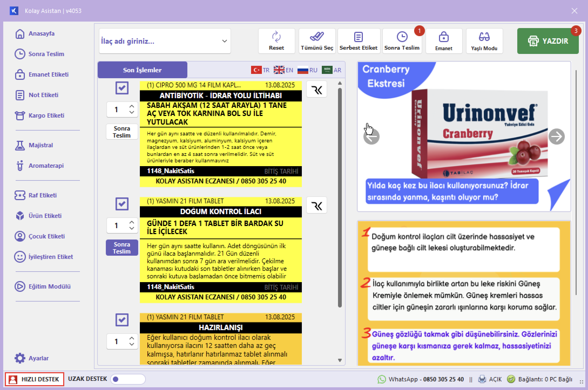The width and height of the screenshot is (588, 390).
Task: Click the next arrow on the Urinonvef banner
Action: click(557, 137)
